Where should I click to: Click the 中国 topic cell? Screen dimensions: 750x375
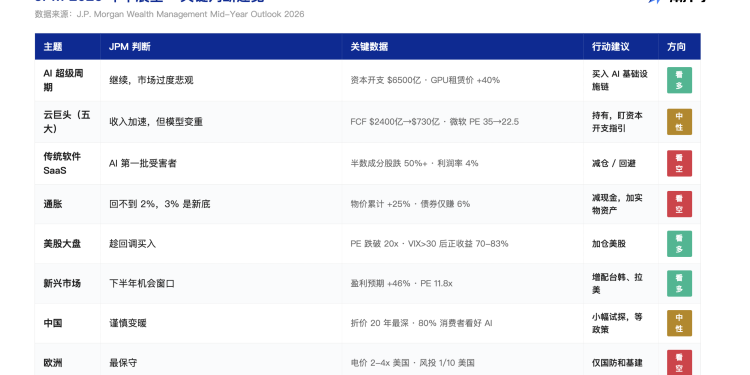click(x=67, y=323)
